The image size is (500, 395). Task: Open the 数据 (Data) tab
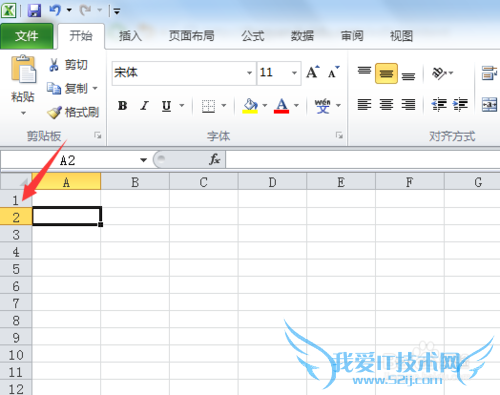[302, 36]
